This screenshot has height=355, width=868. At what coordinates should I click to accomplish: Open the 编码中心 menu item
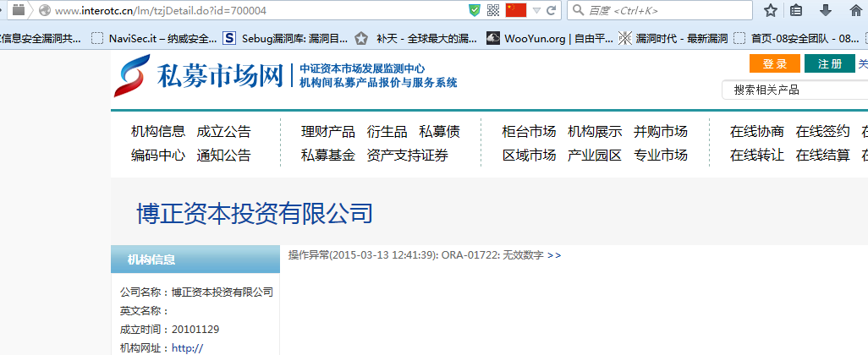pyautogui.click(x=157, y=156)
